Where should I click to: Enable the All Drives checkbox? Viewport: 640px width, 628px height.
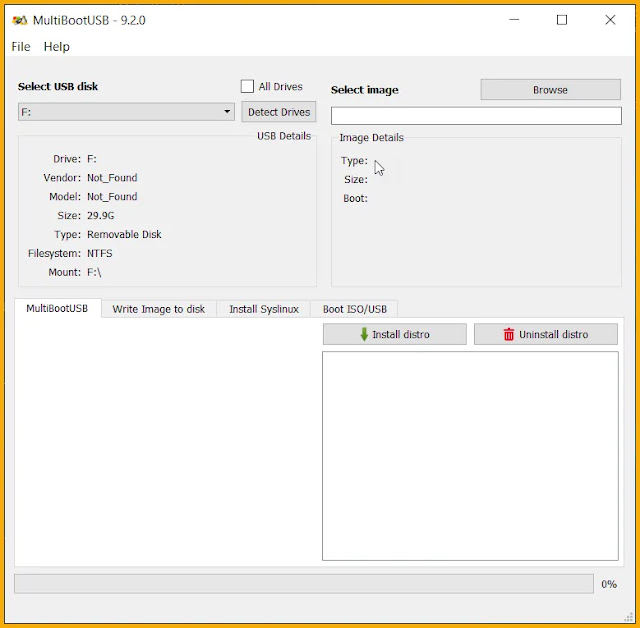pos(247,87)
